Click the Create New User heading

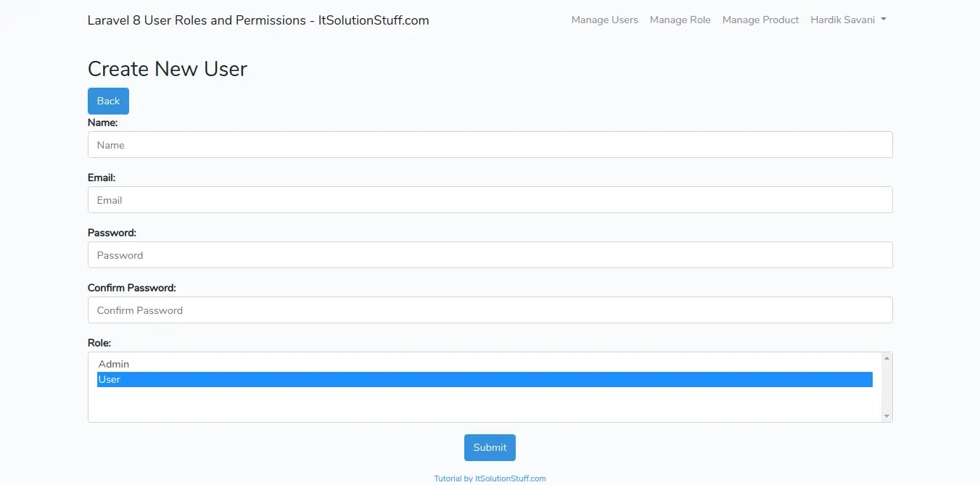(x=168, y=69)
